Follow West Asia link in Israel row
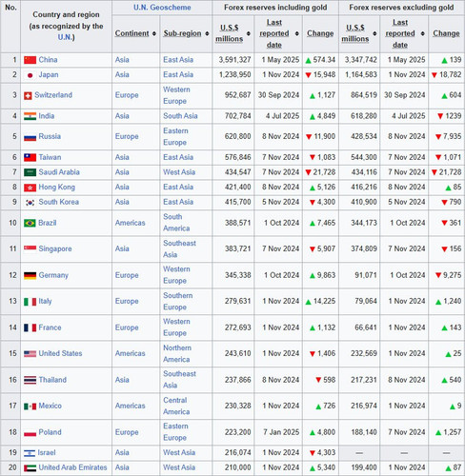The width and height of the screenshot is (465, 476). [179, 452]
